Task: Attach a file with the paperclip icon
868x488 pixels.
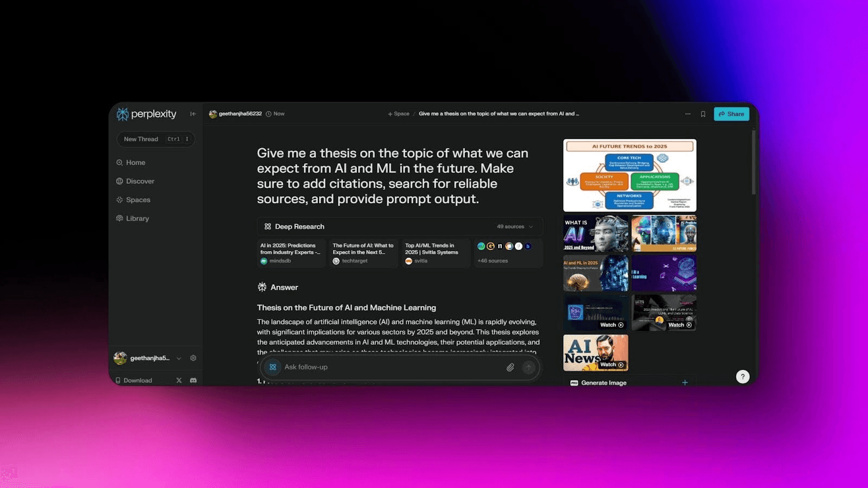Action: [x=510, y=367]
